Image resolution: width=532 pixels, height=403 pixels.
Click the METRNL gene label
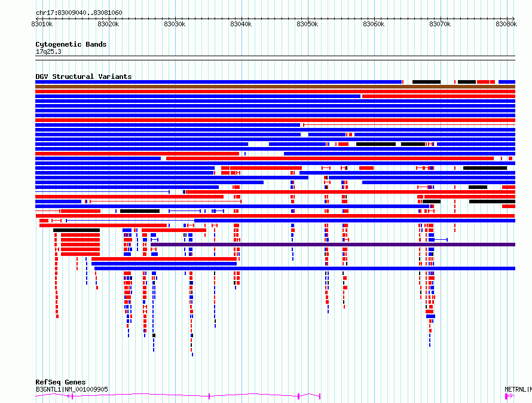click(518, 389)
